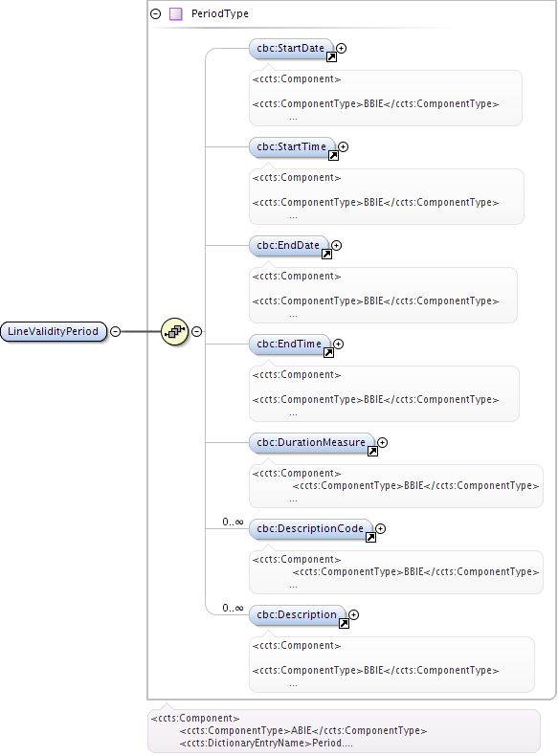
Task: Click the reference arrow on cbc:DescriptionCode
Action: 370,538
